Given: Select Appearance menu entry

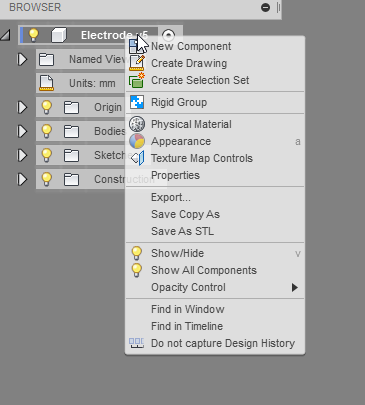Looking at the screenshot, I should (x=215, y=141).
